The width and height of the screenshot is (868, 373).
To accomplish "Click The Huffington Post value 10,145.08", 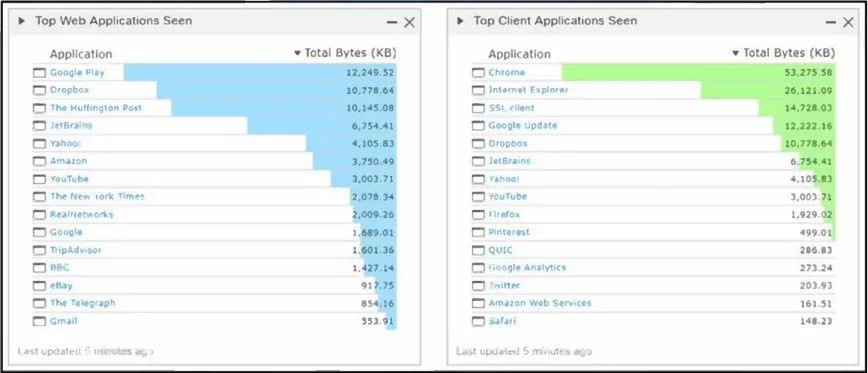I will point(370,108).
